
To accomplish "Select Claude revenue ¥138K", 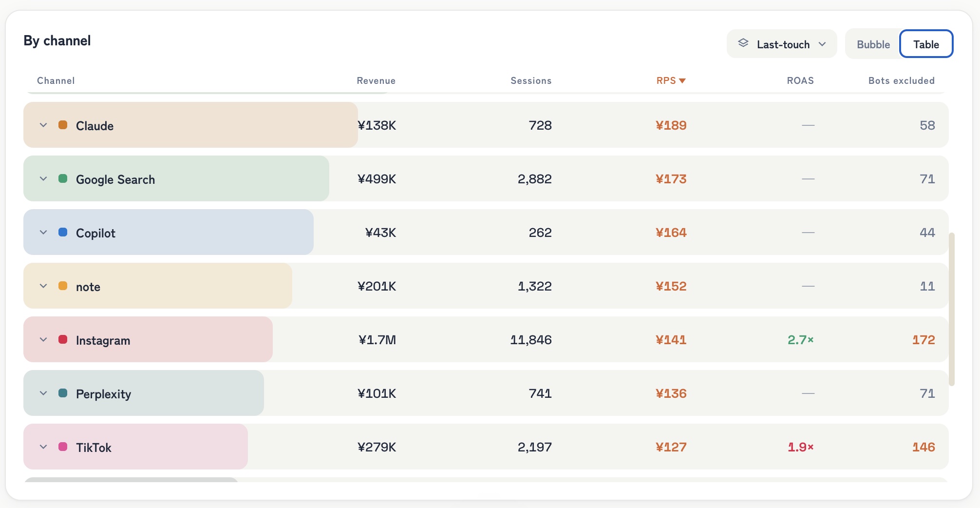I will (x=377, y=125).
